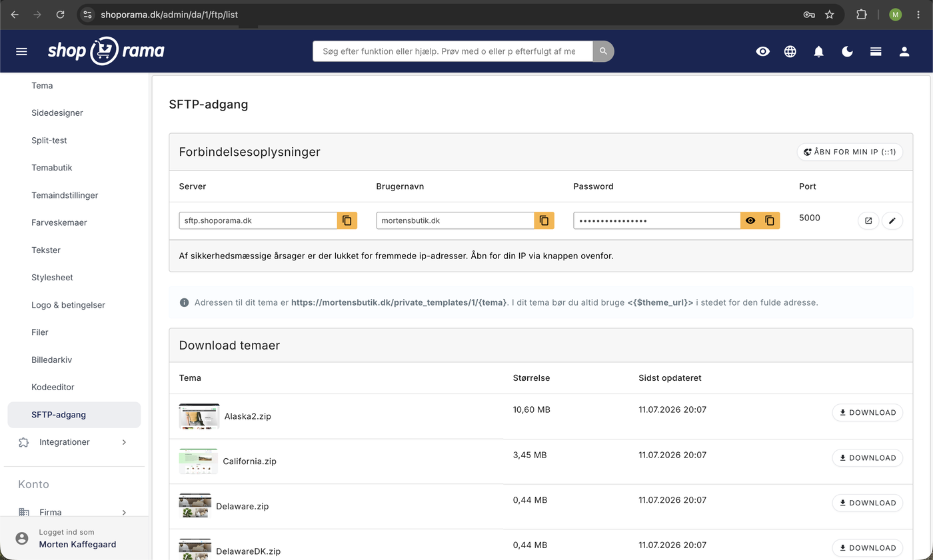Click the green M Chrome profile avatar

click(x=895, y=14)
